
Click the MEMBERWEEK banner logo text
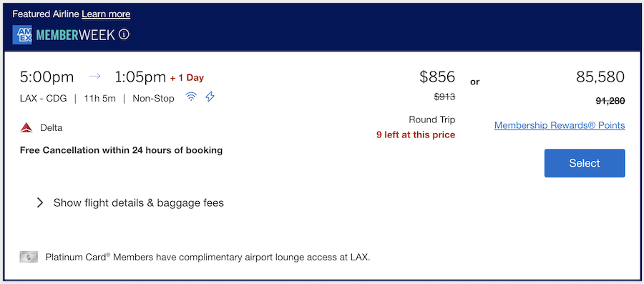pos(76,35)
